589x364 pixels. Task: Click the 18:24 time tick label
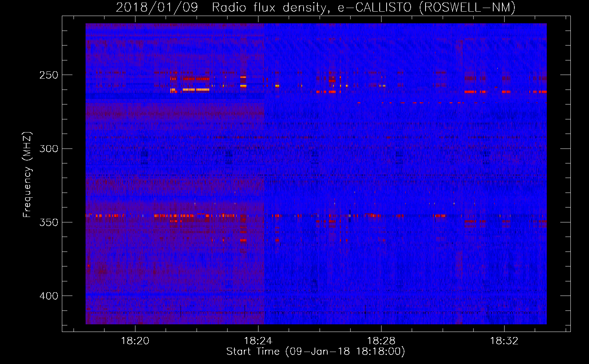click(x=258, y=341)
